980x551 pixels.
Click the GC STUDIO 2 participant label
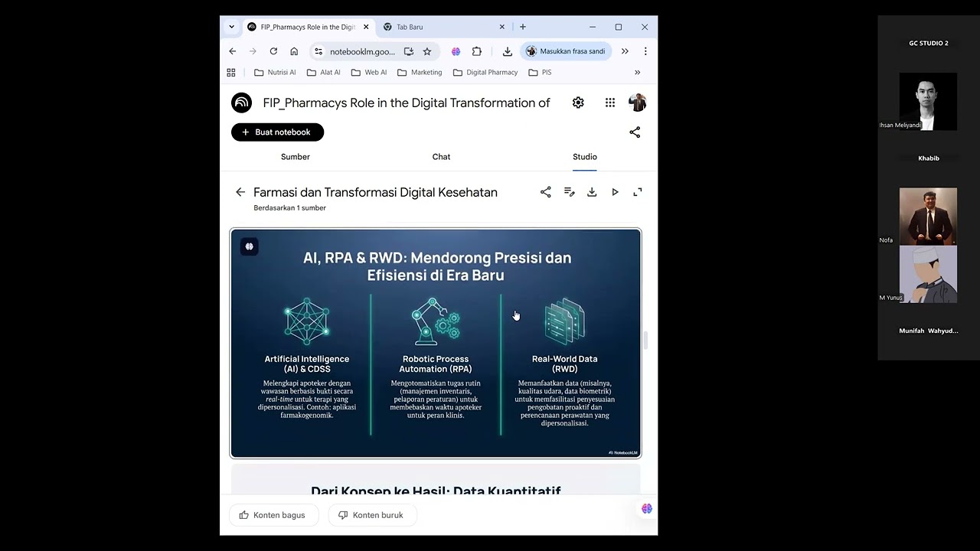pos(929,44)
